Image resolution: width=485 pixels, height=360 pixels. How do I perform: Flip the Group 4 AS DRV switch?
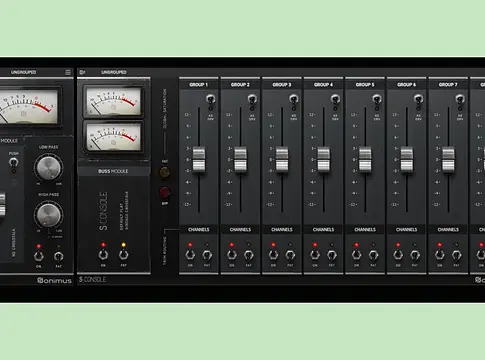335,99
